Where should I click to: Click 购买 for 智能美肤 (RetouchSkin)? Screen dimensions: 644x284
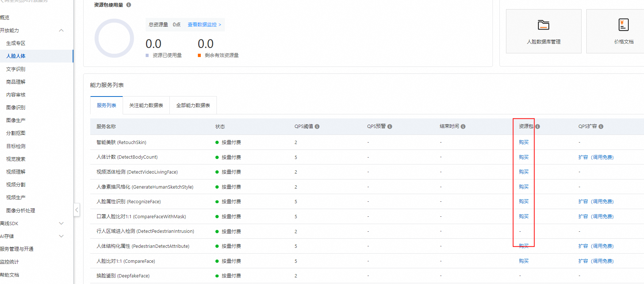click(x=524, y=142)
